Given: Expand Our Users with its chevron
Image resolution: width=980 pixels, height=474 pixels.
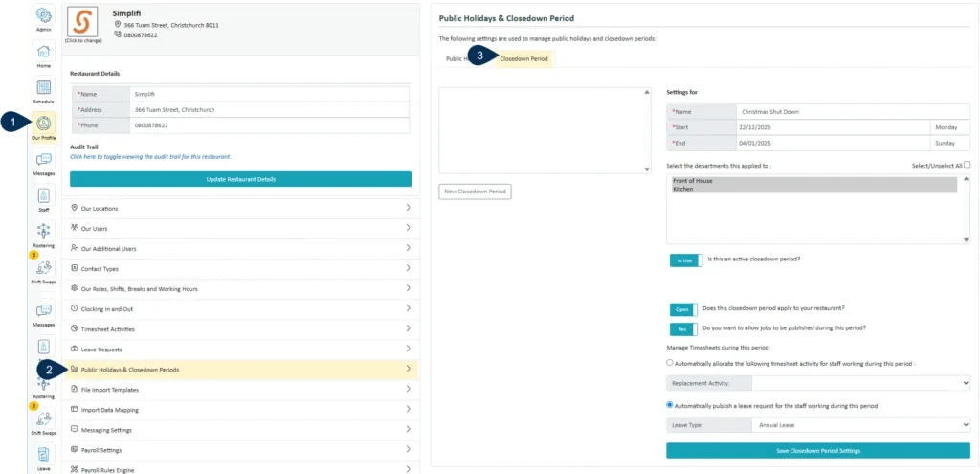Looking at the screenshot, I should [x=408, y=228].
